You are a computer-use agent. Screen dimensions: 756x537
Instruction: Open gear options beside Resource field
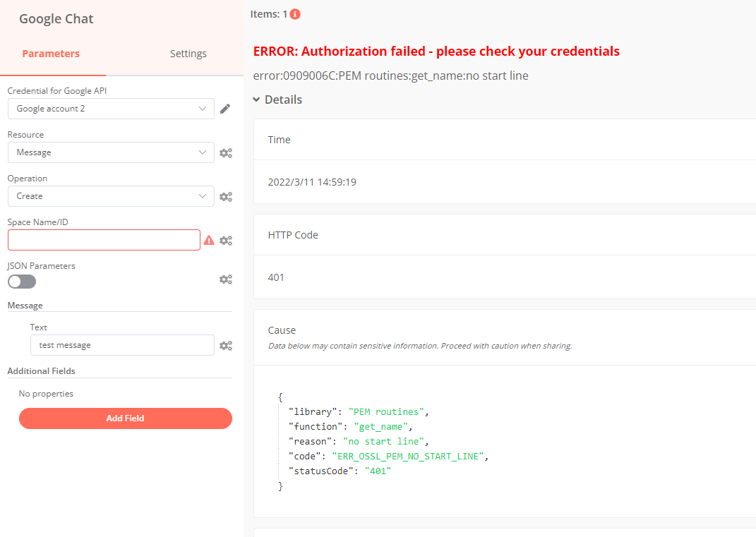pos(226,152)
